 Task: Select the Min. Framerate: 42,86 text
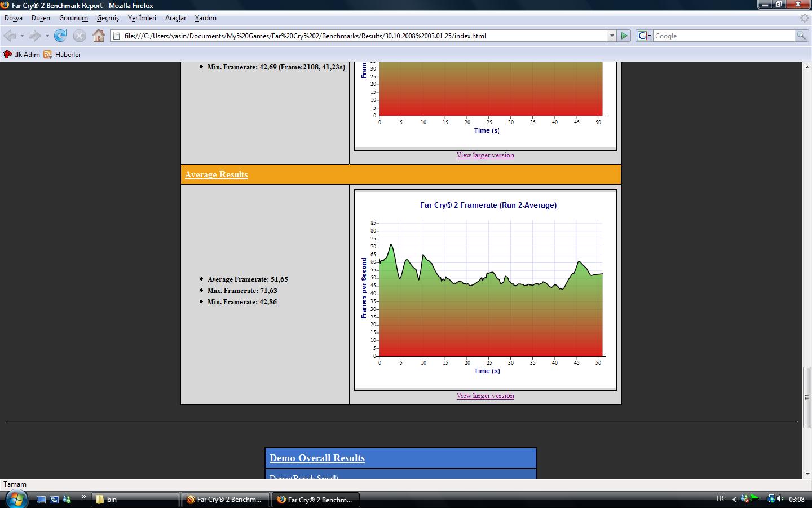pyautogui.click(x=242, y=302)
